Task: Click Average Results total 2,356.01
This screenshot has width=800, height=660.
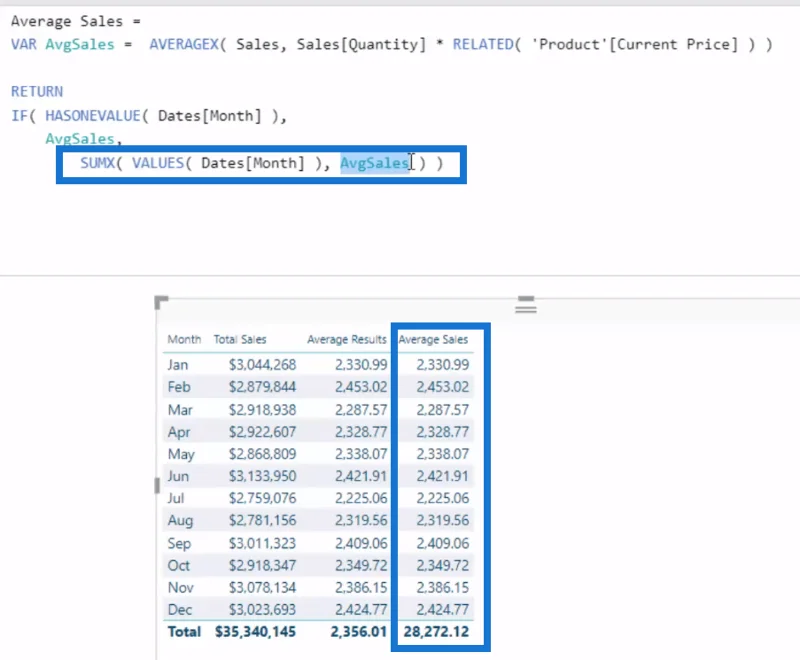Action: click(x=359, y=631)
